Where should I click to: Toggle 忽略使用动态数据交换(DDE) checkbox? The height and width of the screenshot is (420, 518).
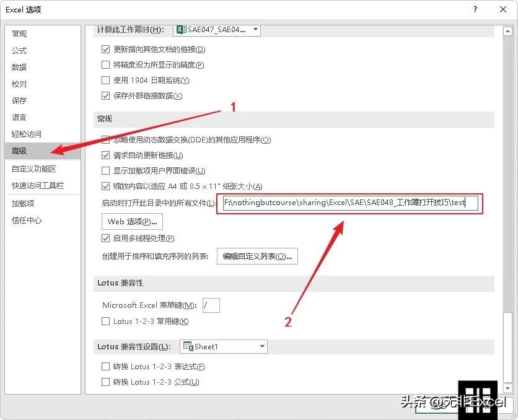tap(105, 139)
